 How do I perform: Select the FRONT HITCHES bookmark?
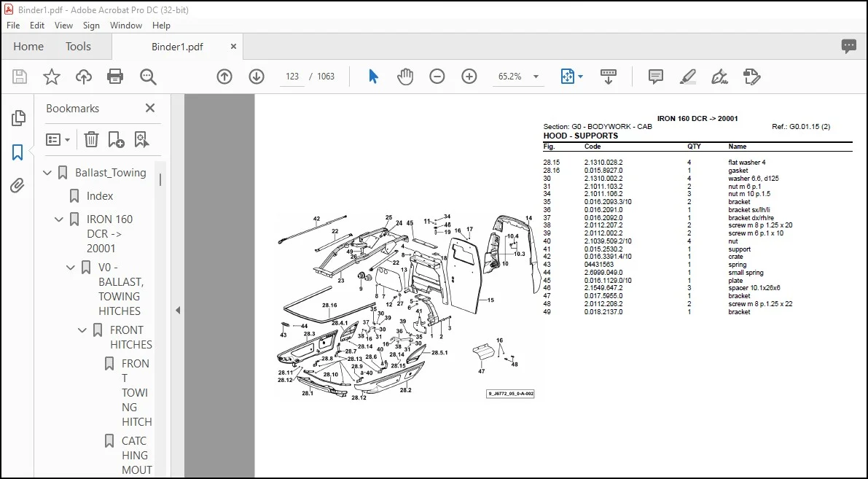click(x=130, y=337)
